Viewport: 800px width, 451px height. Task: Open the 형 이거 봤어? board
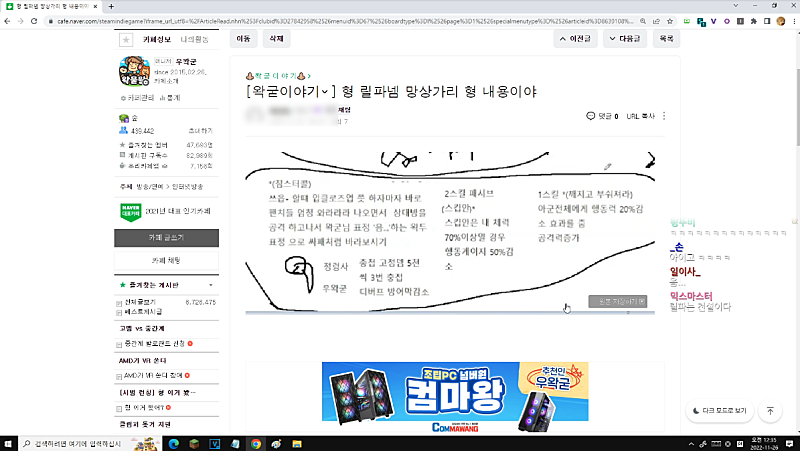144,408
